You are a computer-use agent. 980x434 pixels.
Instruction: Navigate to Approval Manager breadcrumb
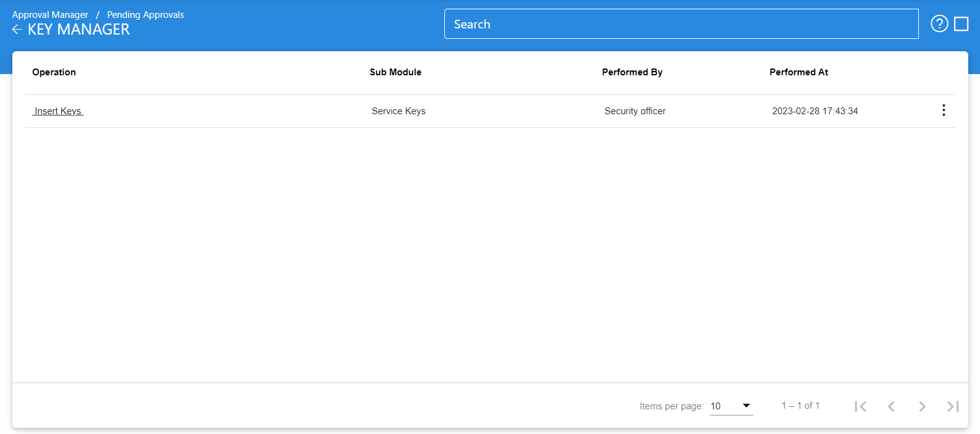tap(50, 15)
